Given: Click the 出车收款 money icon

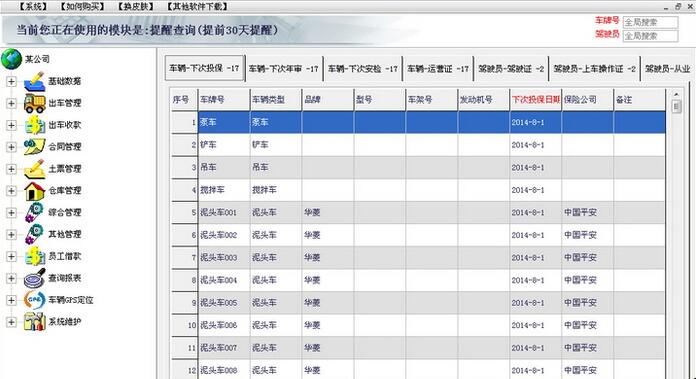Looking at the screenshot, I should (x=34, y=125).
